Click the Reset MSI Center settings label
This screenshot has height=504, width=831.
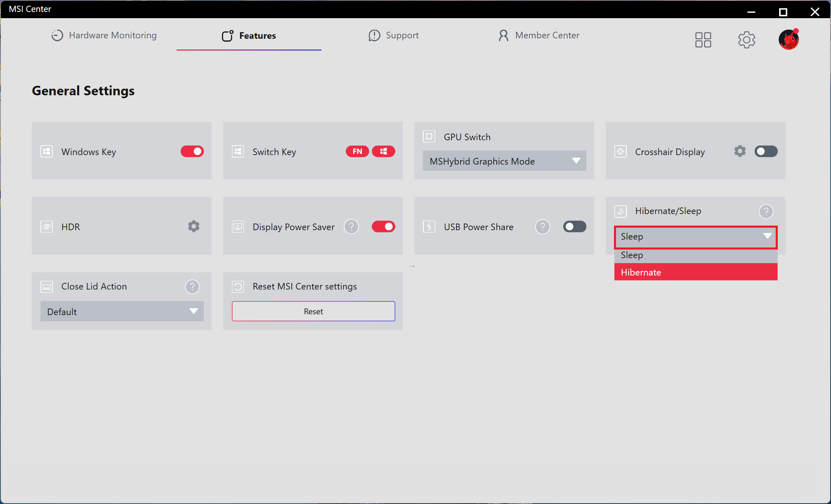tap(305, 287)
